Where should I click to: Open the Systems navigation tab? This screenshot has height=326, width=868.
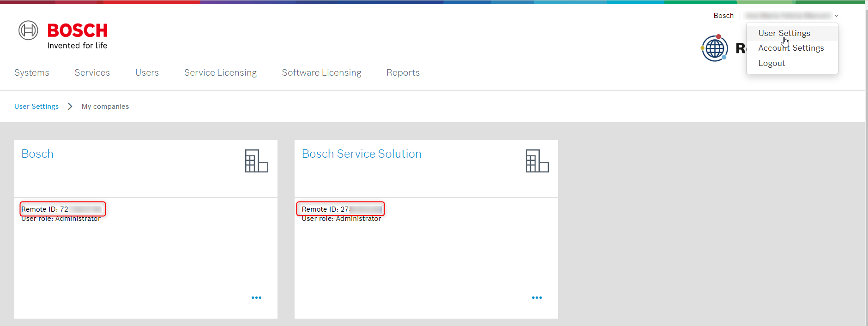pyautogui.click(x=32, y=72)
